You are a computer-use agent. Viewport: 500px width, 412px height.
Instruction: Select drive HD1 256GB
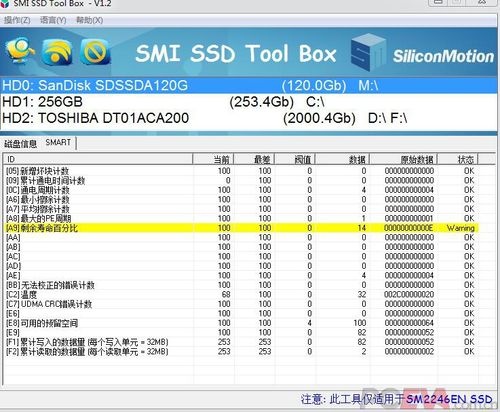pos(249,102)
